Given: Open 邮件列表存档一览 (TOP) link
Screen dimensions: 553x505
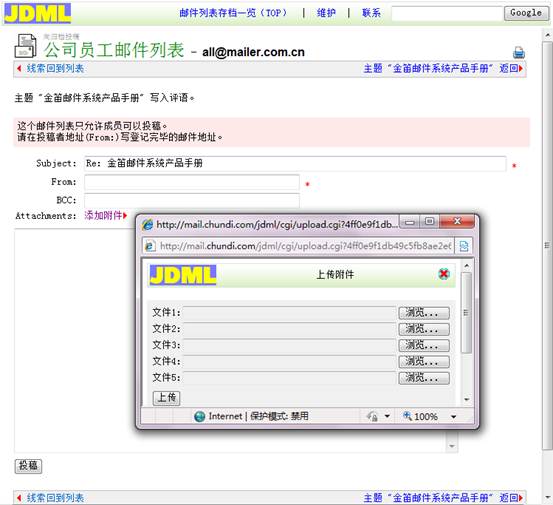Looking at the screenshot, I should coord(233,13).
